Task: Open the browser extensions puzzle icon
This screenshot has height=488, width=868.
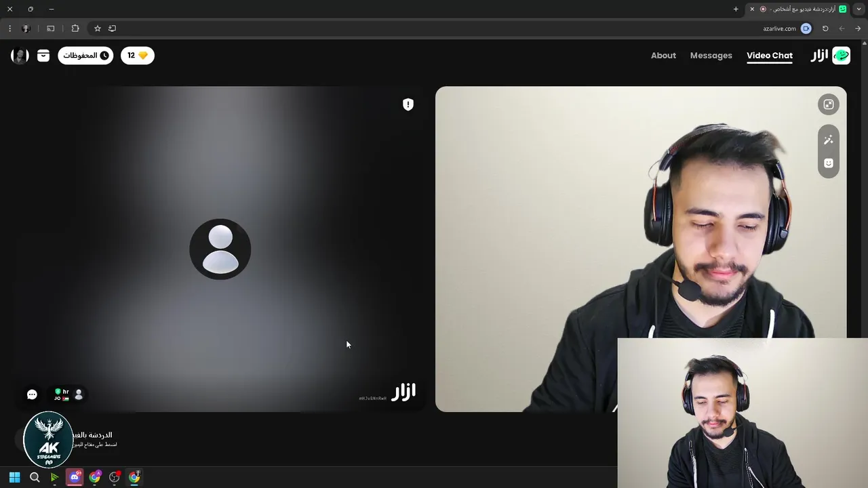Action: click(75, 28)
